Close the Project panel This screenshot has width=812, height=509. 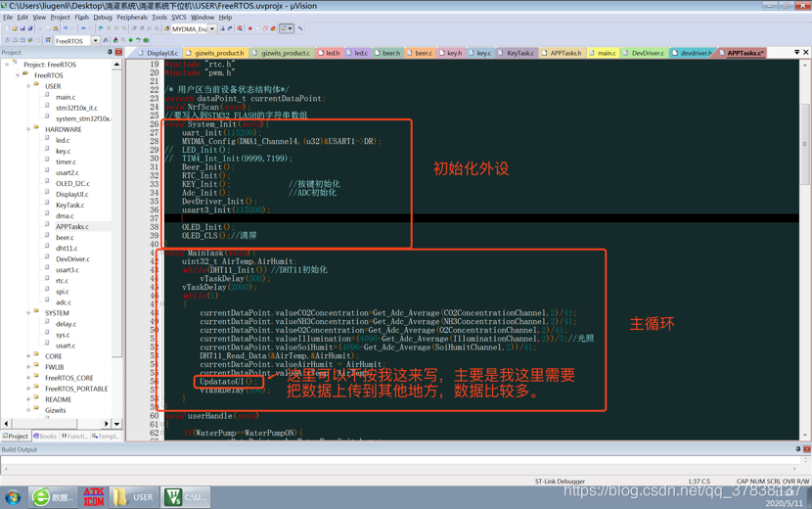118,52
